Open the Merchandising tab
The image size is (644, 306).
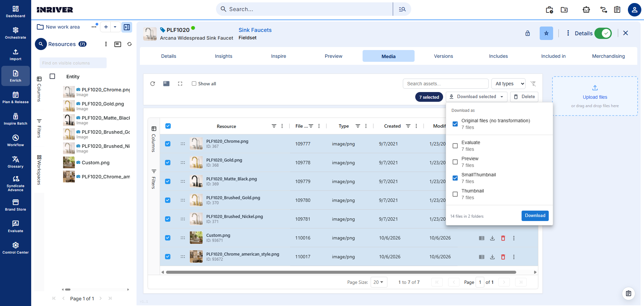[608, 56]
